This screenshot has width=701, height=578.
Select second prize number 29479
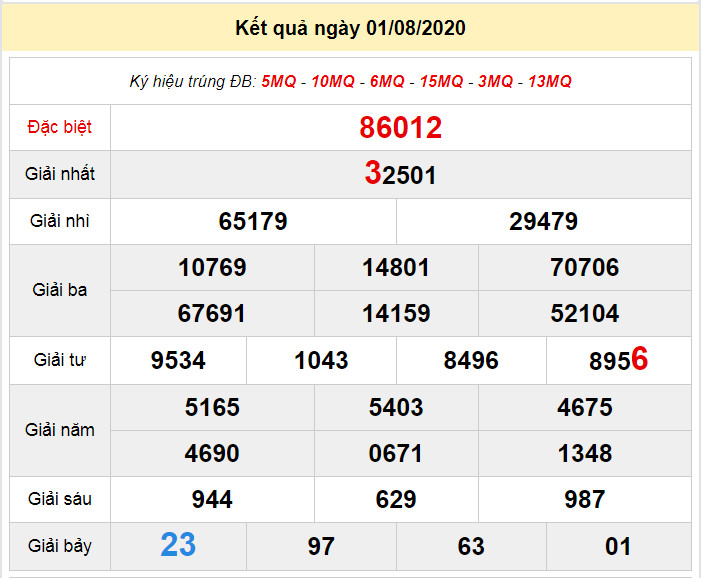(x=544, y=221)
